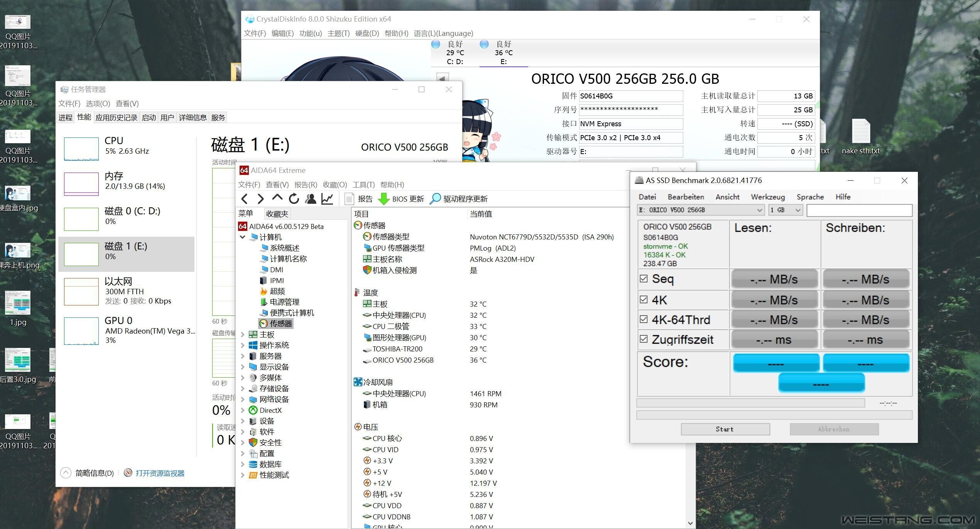The height and width of the screenshot is (529, 980).
Task: Click 打开资源监视器 link
Action: tap(160, 473)
